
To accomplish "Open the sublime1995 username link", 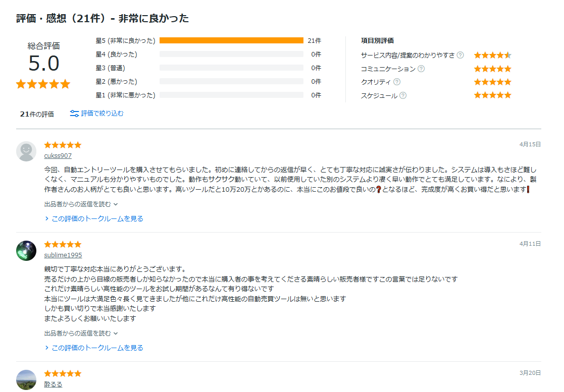I will pos(63,255).
